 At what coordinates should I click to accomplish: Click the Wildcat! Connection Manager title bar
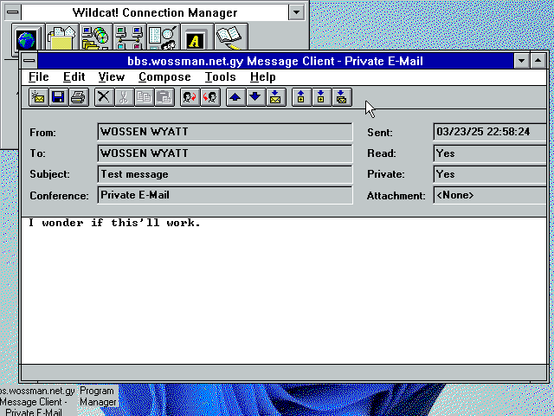[155, 12]
